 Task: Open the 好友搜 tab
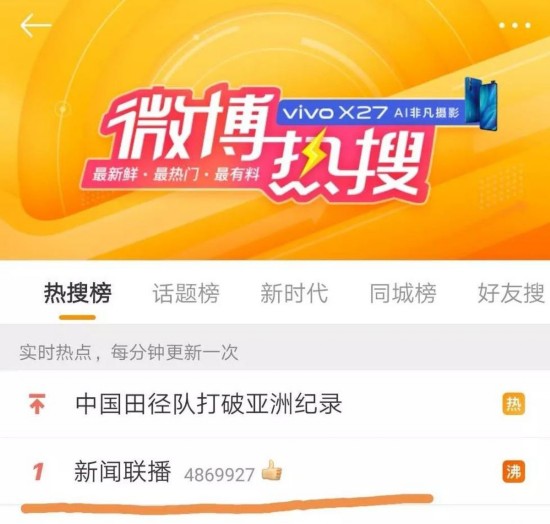(511, 293)
